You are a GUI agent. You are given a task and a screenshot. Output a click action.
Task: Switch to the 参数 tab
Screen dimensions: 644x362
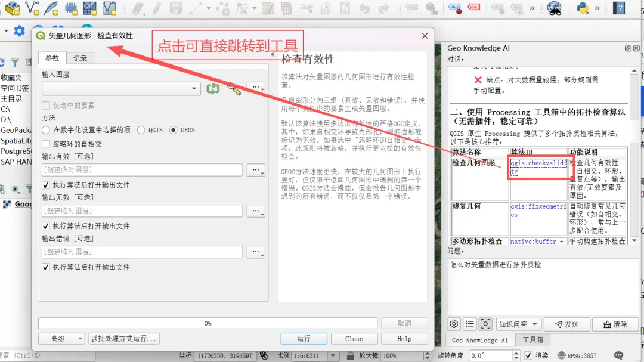(52, 58)
